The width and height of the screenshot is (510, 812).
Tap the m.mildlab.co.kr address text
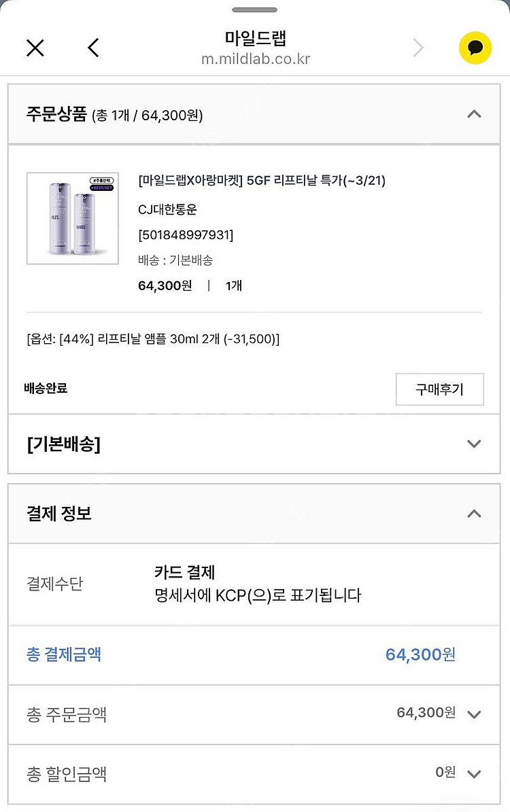pyautogui.click(x=256, y=59)
